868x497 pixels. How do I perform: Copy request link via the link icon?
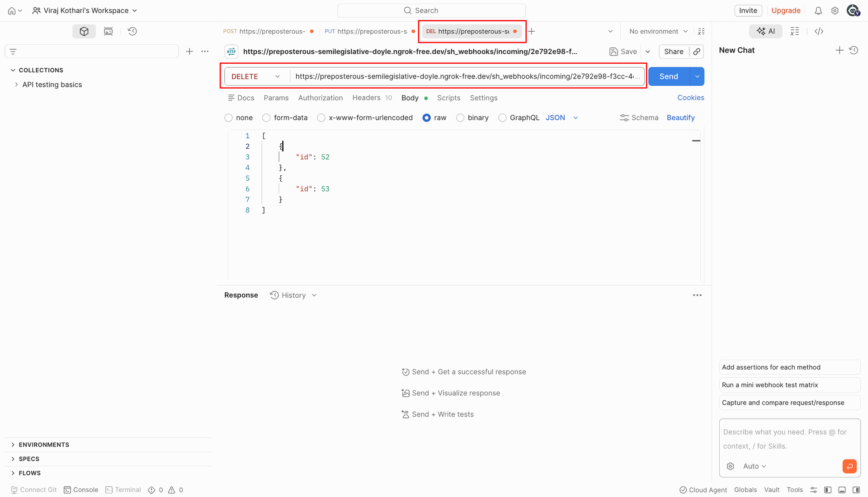tap(697, 52)
